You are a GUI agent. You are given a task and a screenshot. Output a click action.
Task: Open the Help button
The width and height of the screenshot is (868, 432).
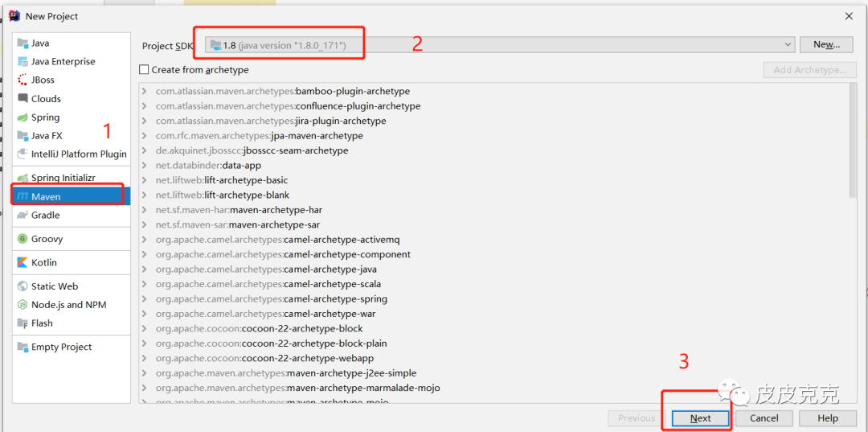(828, 418)
